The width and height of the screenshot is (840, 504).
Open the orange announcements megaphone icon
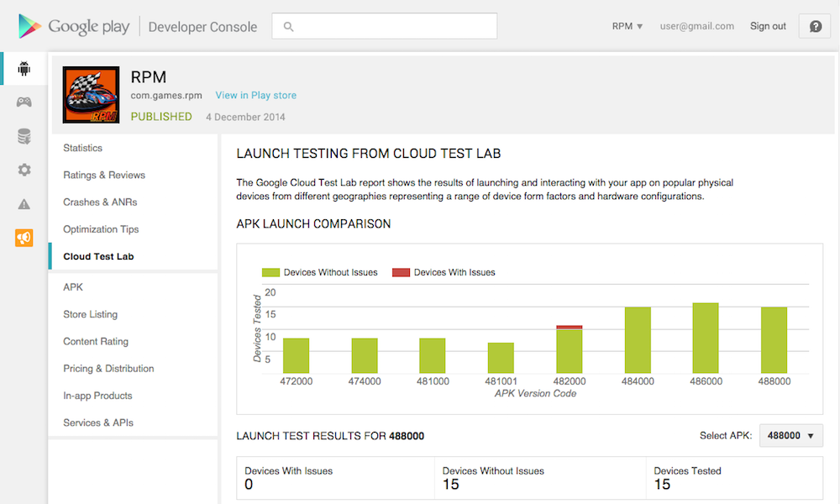pos(24,238)
